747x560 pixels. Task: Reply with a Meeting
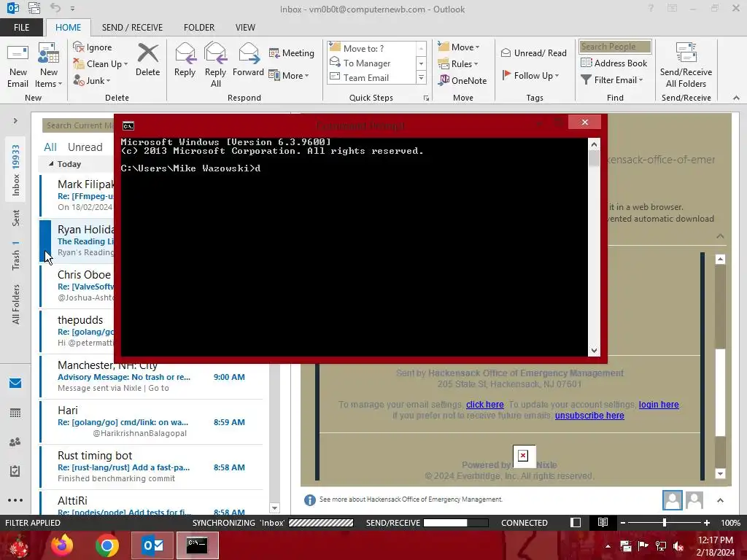292,52
